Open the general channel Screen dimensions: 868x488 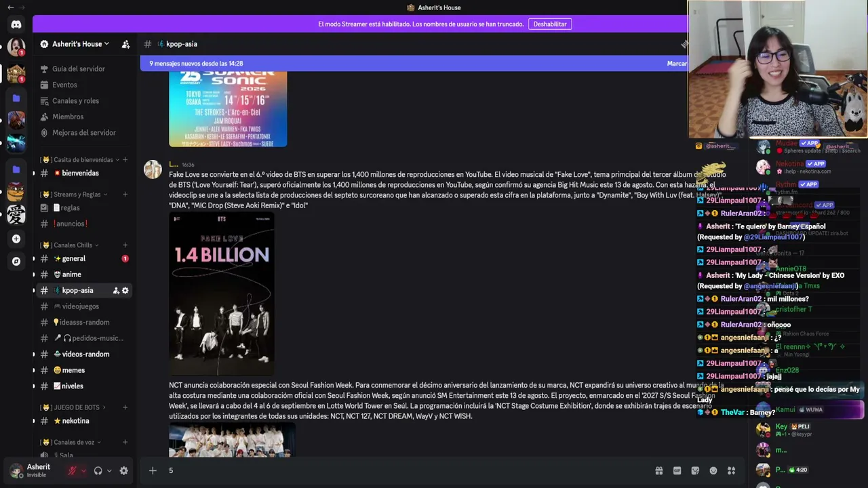(85, 258)
